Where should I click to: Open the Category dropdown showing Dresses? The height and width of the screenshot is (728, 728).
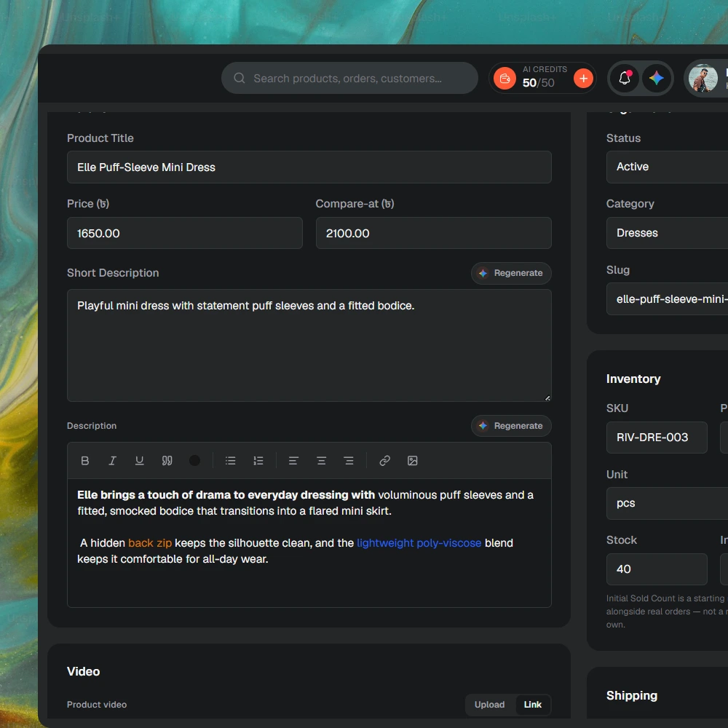(667, 233)
